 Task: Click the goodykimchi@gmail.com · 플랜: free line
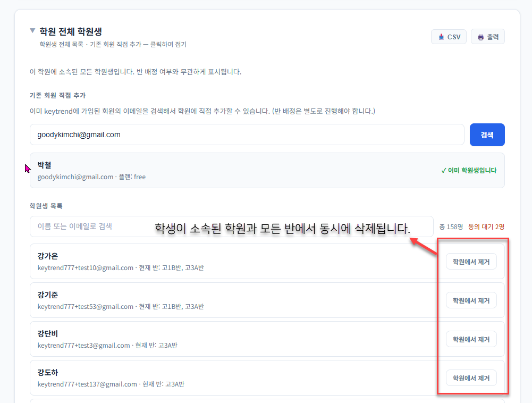[x=91, y=177]
